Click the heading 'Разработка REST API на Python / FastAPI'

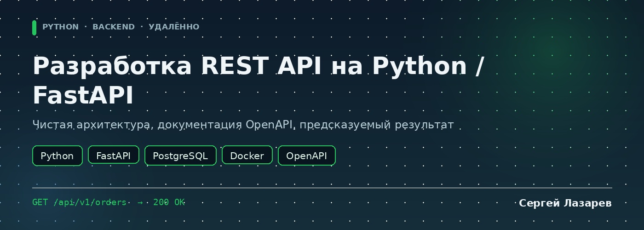[x=258, y=80]
